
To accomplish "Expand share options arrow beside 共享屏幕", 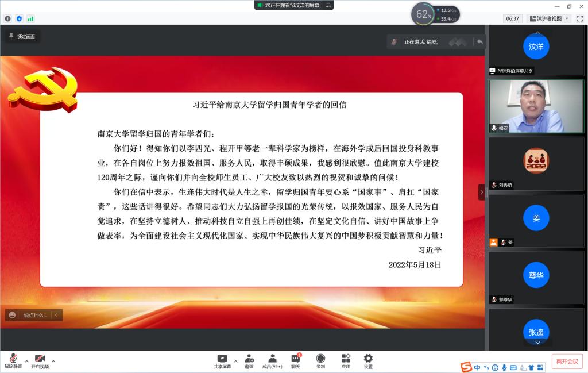I will tap(235, 362).
